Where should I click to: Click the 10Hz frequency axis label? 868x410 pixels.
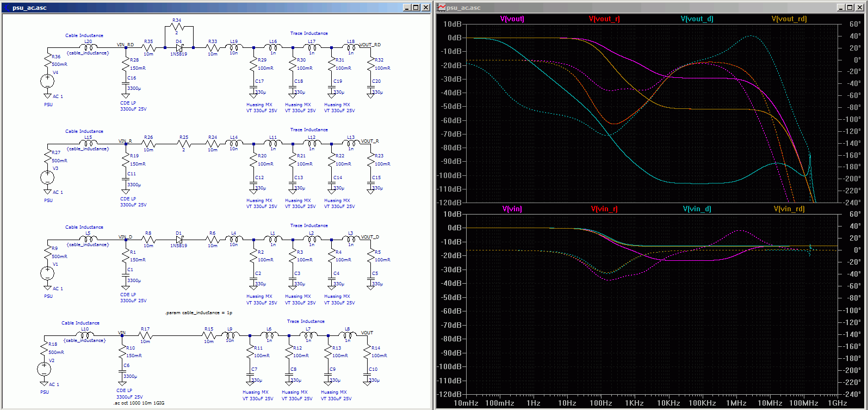[567, 403]
